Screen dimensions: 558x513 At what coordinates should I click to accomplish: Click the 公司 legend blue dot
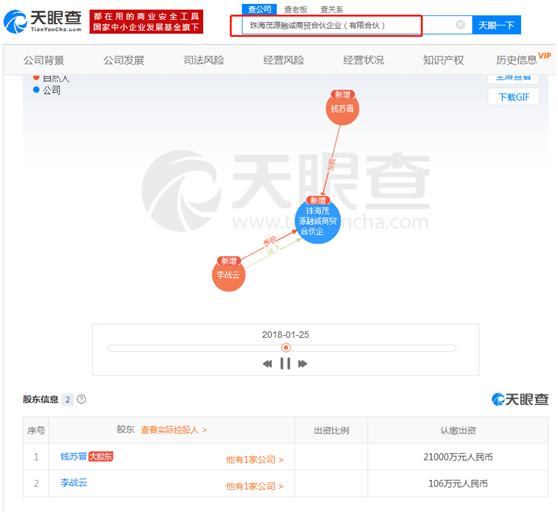coord(36,90)
